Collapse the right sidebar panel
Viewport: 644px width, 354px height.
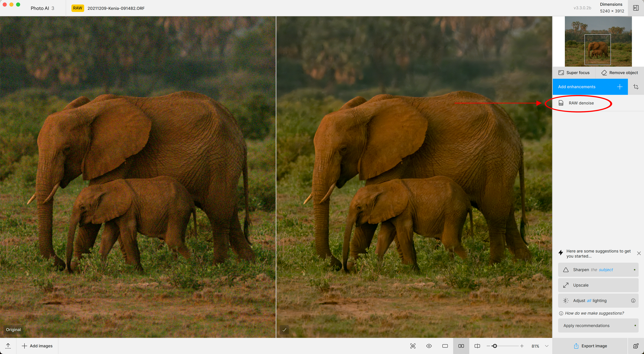coord(636,8)
